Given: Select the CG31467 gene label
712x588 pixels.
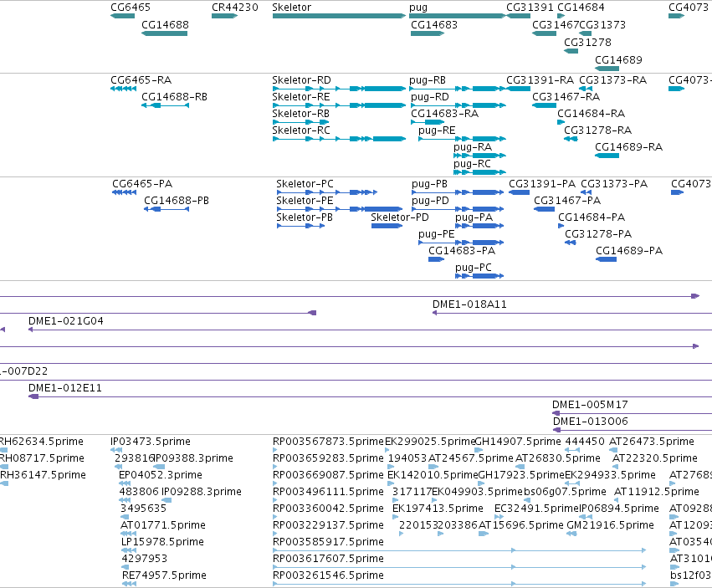Looking at the screenshot, I should [x=555, y=25].
